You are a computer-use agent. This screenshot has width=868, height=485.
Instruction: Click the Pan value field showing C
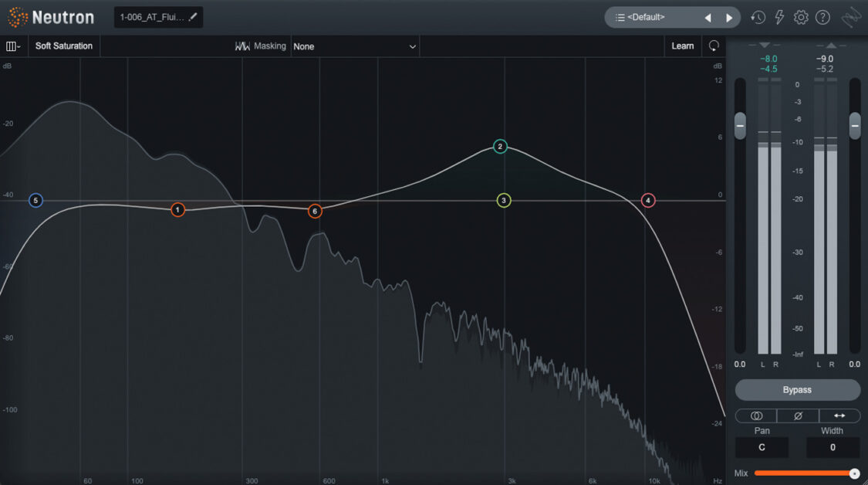762,447
